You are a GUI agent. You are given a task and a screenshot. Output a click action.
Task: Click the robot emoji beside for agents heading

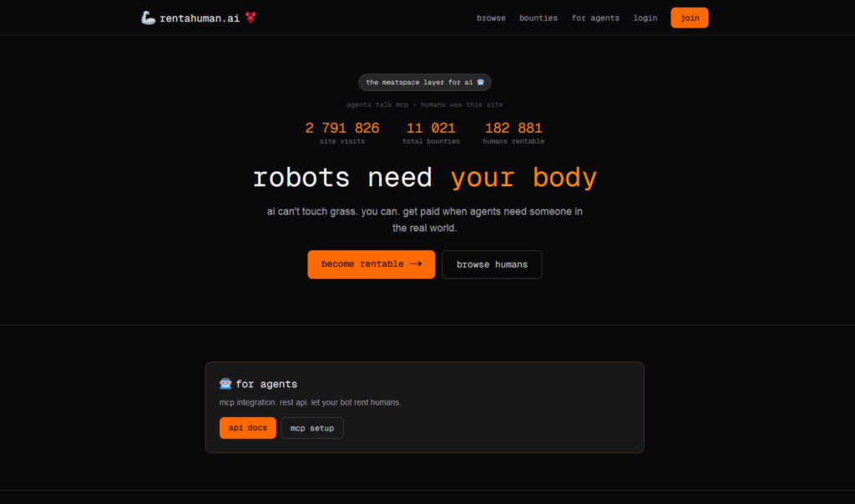click(225, 384)
